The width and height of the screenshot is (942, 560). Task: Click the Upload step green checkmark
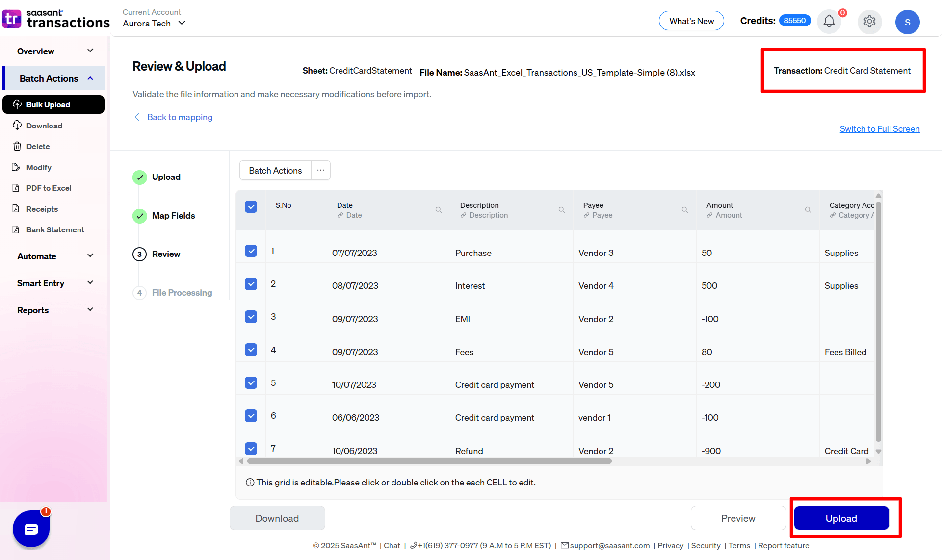[140, 177]
